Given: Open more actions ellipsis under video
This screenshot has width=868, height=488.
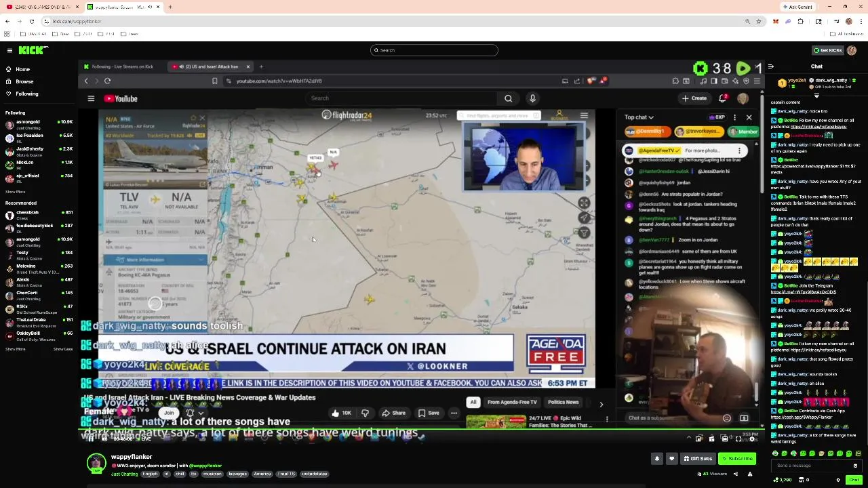Looking at the screenshot, I should tap(454, 413).
